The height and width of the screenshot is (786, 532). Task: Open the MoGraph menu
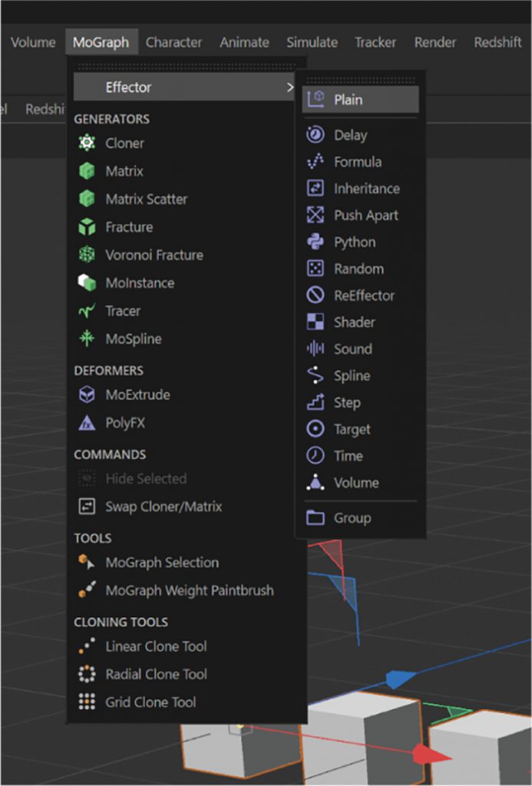pyautogui.click(x=102, y=42)
